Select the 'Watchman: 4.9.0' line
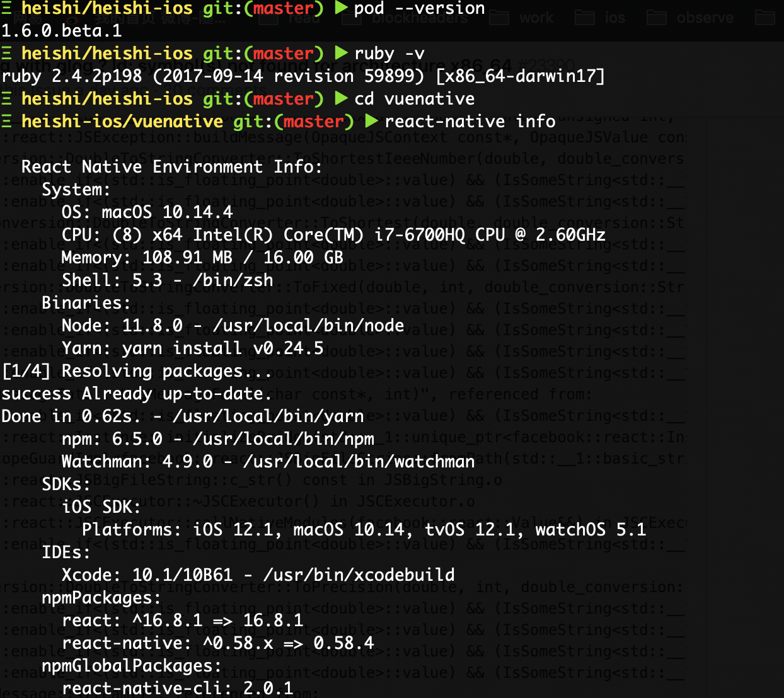784x698 pixels. (268, 462)
